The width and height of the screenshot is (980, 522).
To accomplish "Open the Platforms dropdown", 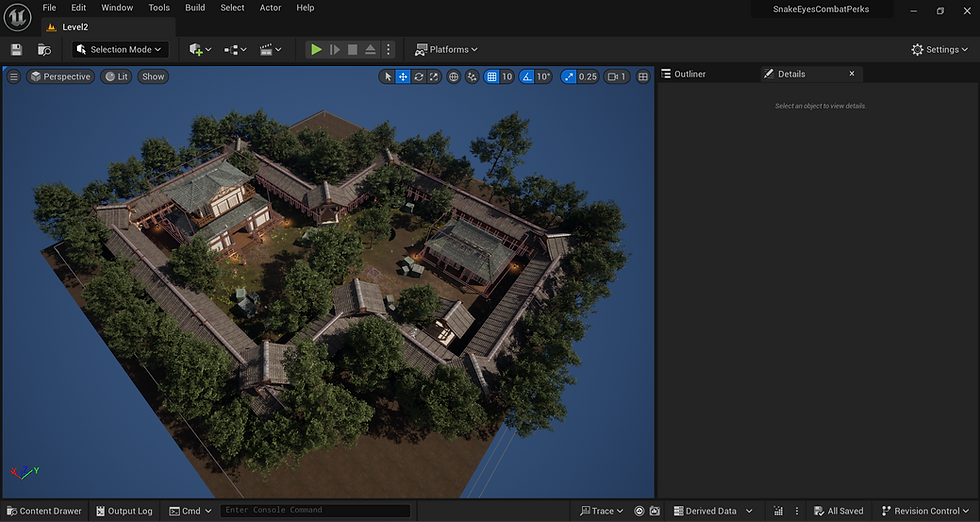I will [x=446, y=49].
